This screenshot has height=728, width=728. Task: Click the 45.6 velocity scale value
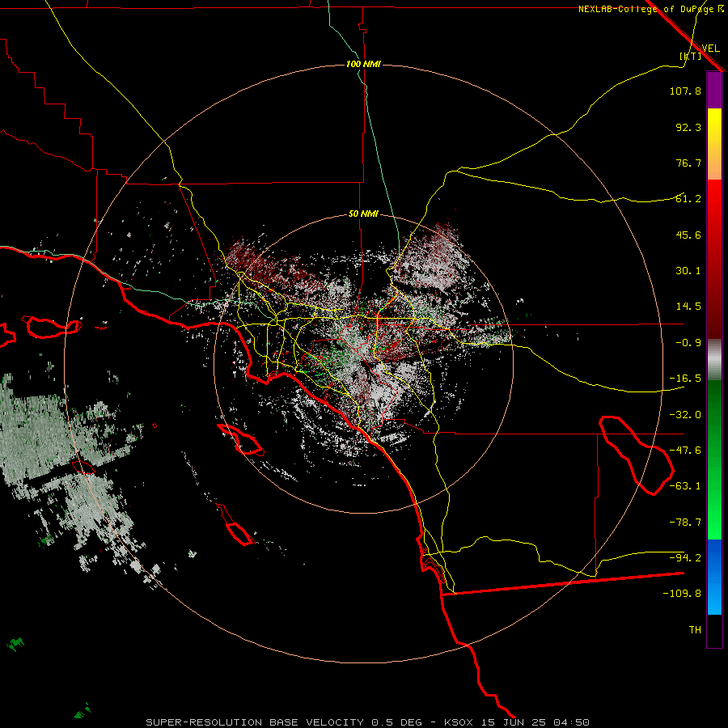click(x=688, y=235)
